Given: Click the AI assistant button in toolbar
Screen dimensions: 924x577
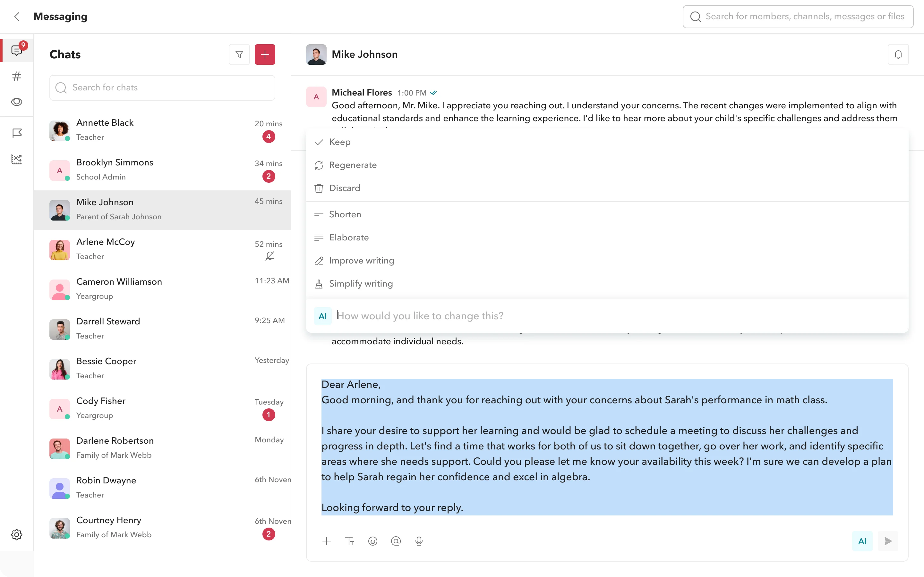Looking at the screenshot, I should coord(862,540).
